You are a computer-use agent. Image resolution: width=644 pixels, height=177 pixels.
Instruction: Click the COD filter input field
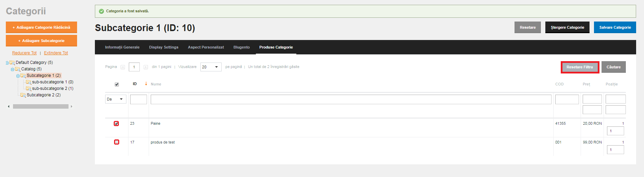click(x=567, y=99)
